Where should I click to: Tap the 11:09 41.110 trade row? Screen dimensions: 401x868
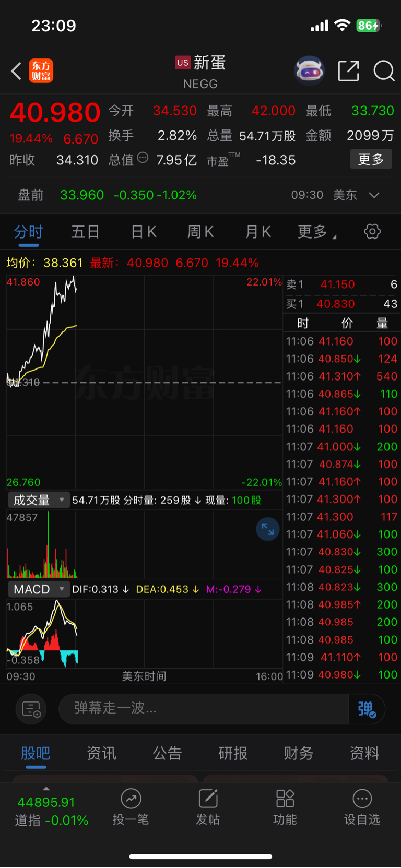342,657
